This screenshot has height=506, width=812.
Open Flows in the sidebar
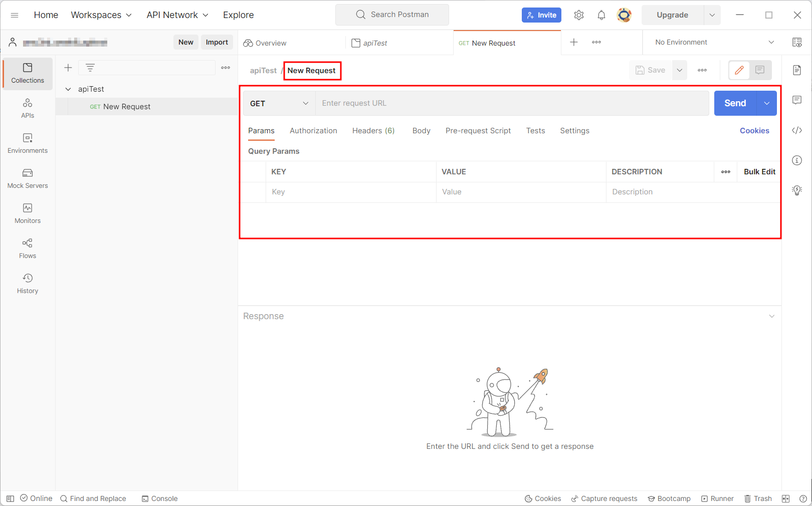click(28, 248)
